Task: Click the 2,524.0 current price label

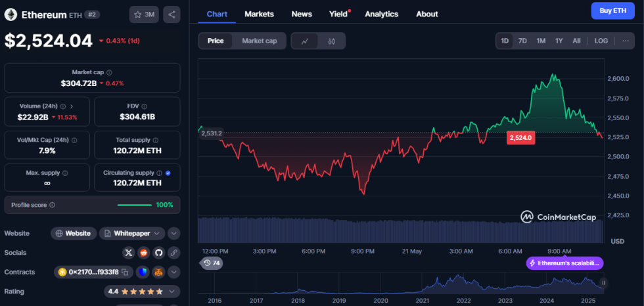Action: pos(520,138)
